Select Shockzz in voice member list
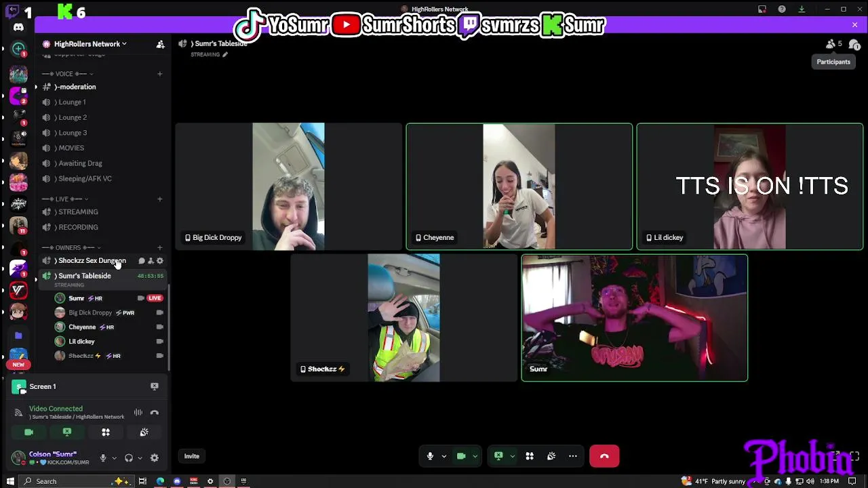 point(110,356)
